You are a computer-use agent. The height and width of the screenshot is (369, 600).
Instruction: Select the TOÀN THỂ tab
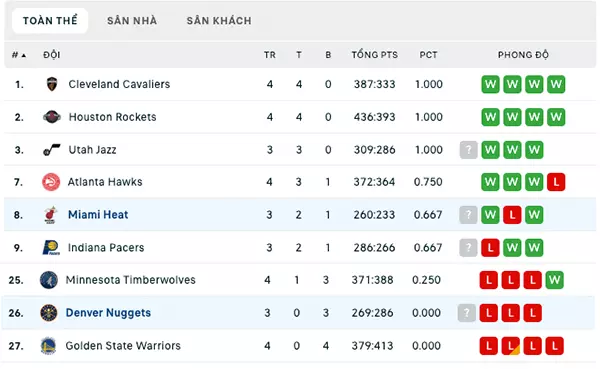(50, 20)
